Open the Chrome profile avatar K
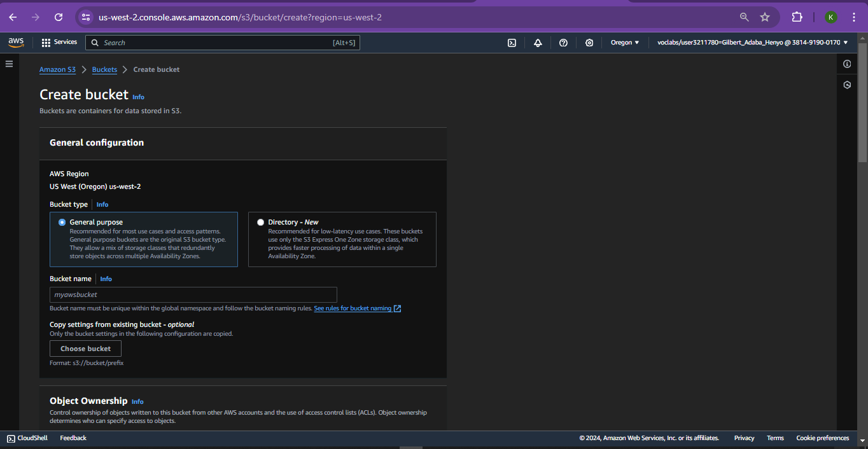868x449 pixels. [830, 17]
